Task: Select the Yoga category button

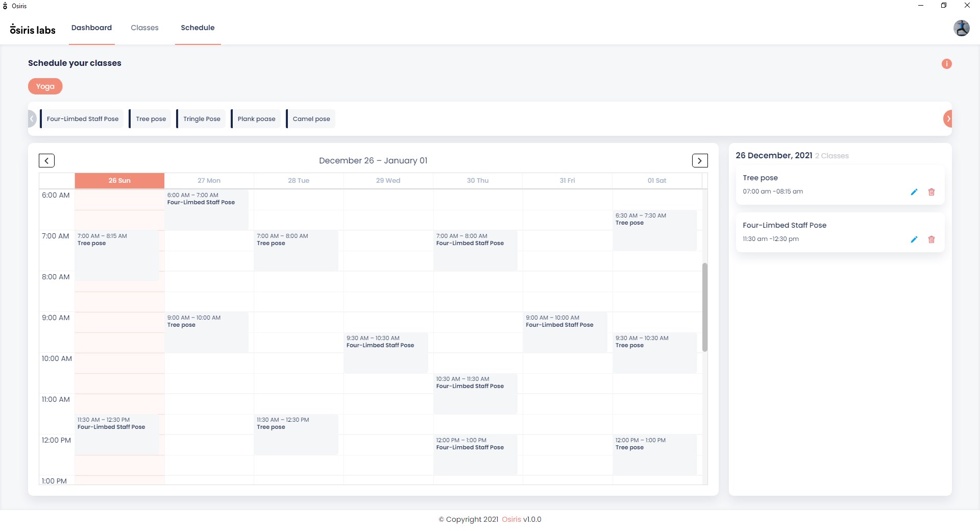Action: [x=45, y=86]
